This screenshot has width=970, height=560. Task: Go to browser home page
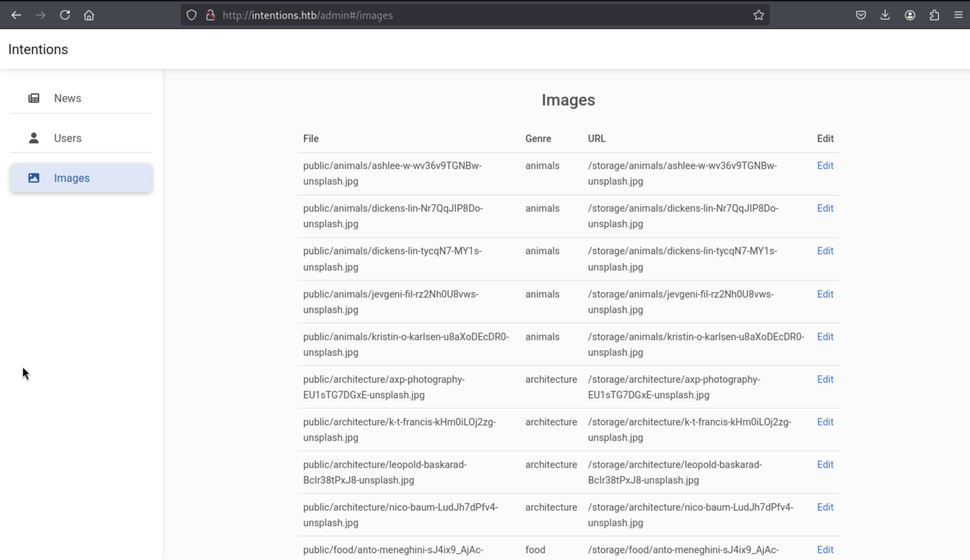tap(89, 15)
